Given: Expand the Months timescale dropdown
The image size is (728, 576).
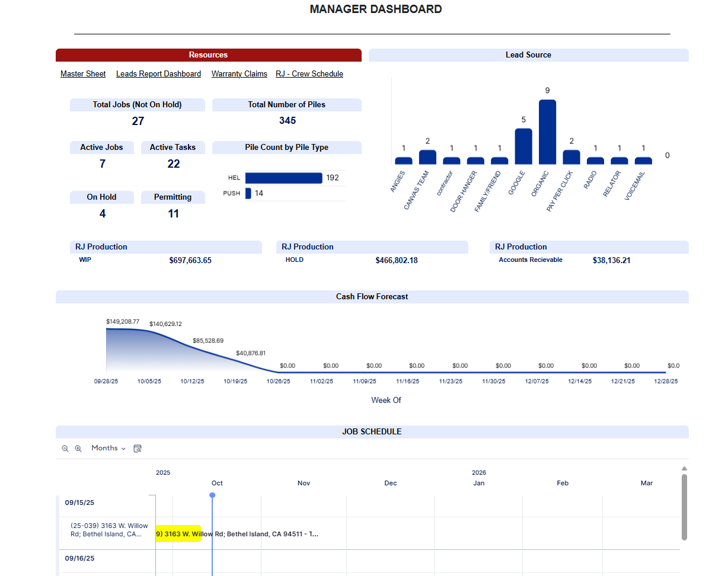Looking at the screenshot, I should 108,449.
